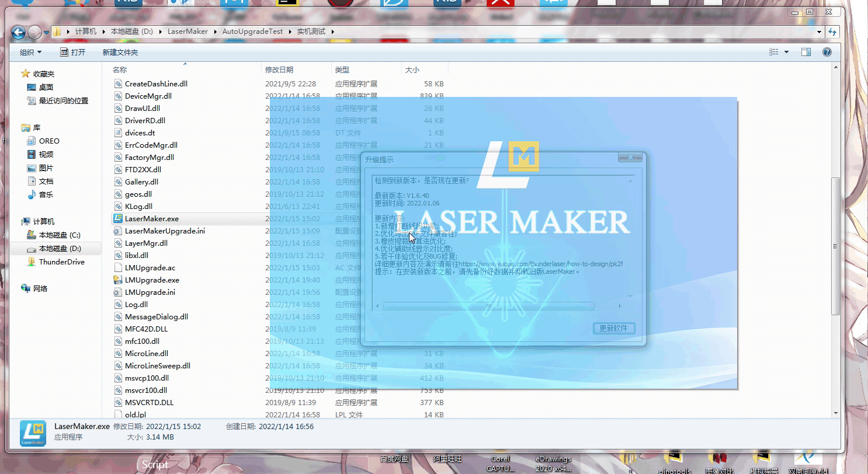This screenshot has height=474, width=868.
Task: Select MicroLineSweep.dll file
Action: [157, 365]
